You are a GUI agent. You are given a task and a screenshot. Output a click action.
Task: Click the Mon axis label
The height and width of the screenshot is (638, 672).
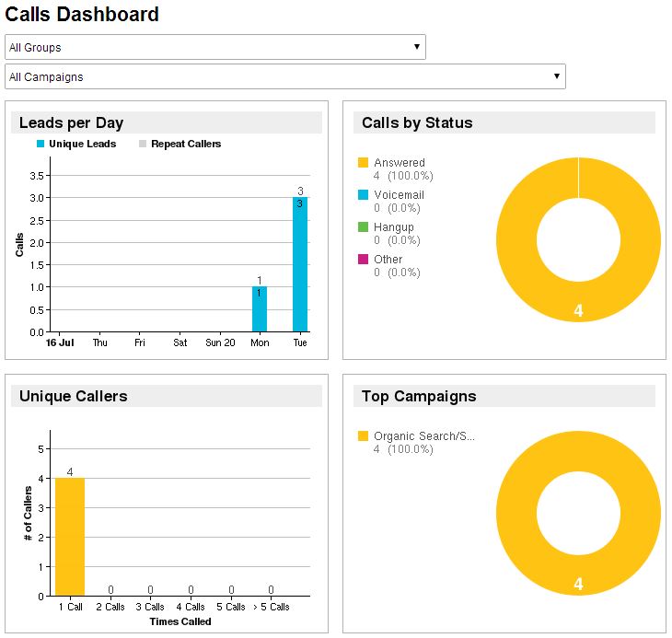pyautogui.click(x=260, y=342)
